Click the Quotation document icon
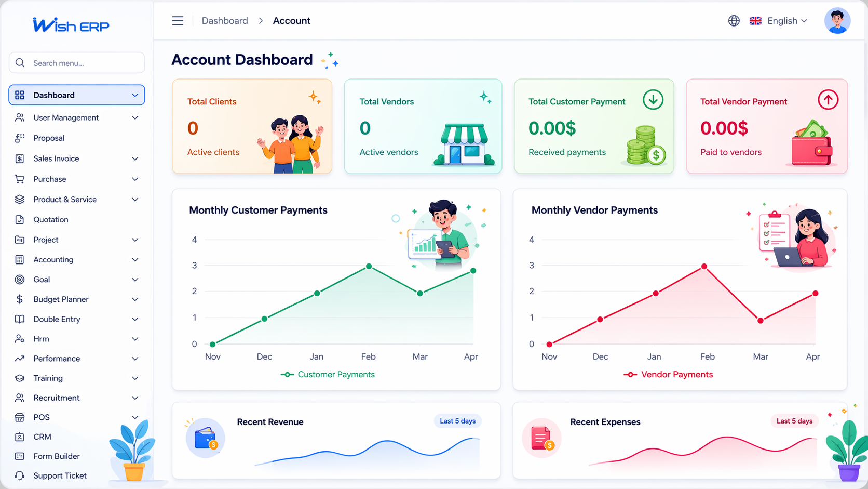The image size is (868, 489). point(20,220)
